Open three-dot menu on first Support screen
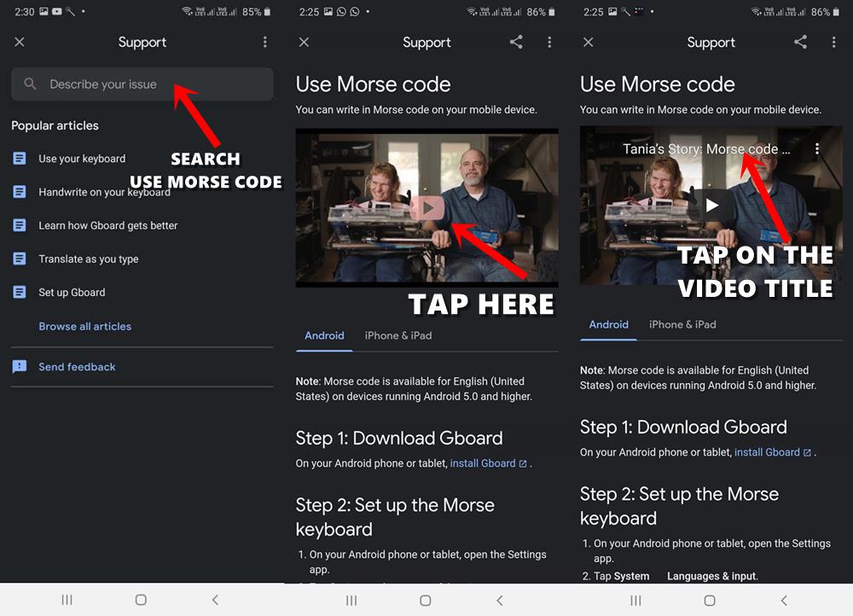The width and height of the screenshot is (853, 616). [265, 42]
